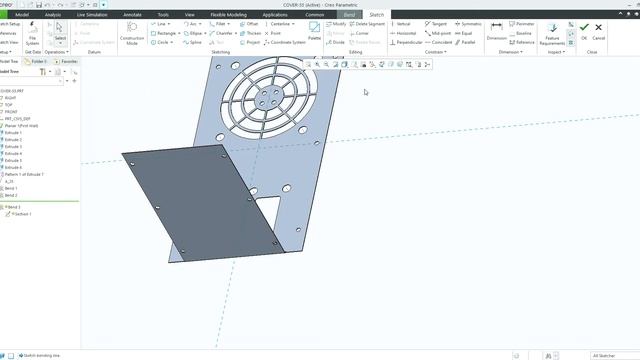Screen dimensions: 640x360
Task: Click the Mid-point constraint button
Action: coord(438,33)
